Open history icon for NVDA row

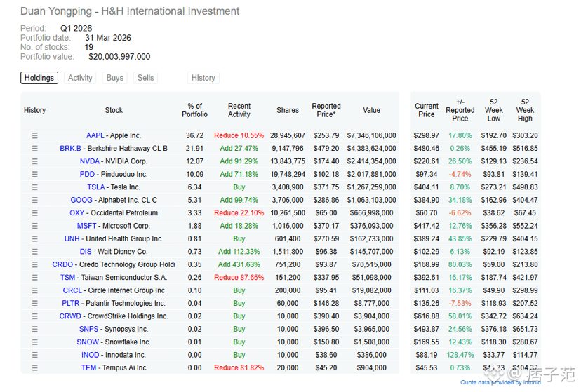[x=35, y=161]
